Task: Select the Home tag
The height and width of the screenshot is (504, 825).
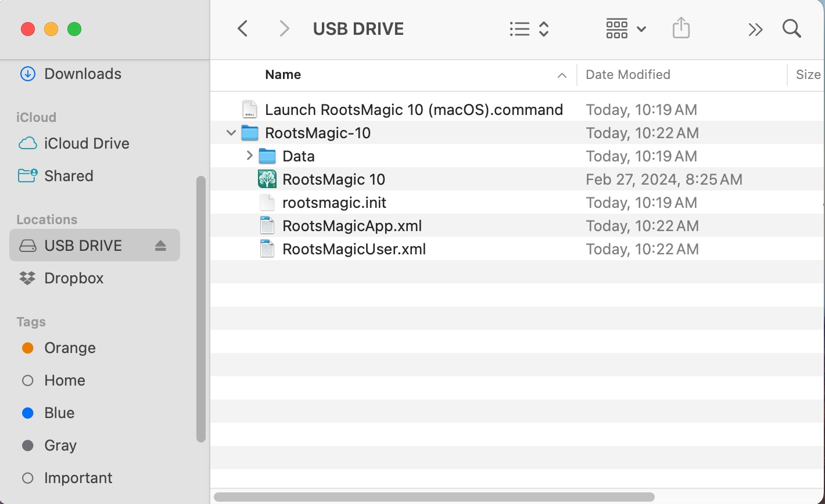Action: tap(64, 380)
